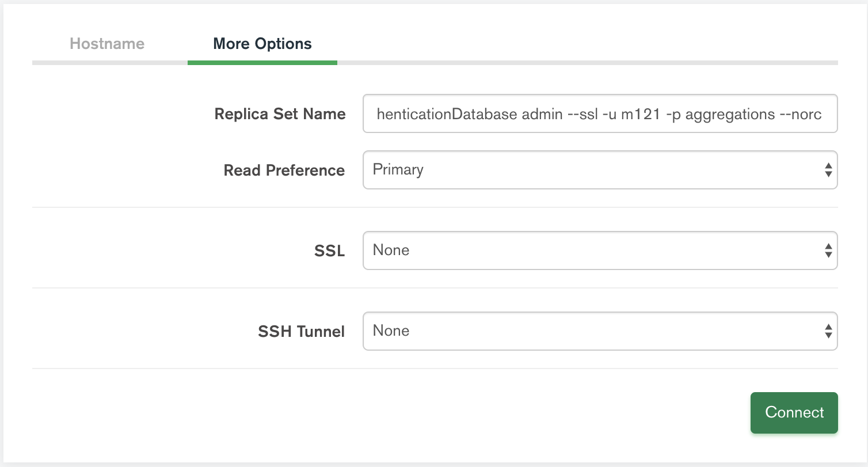Image resolution: width=868 pixels, height=467 pixels.
Task: Click the green underline below More Options
Action: pos(262,63)
